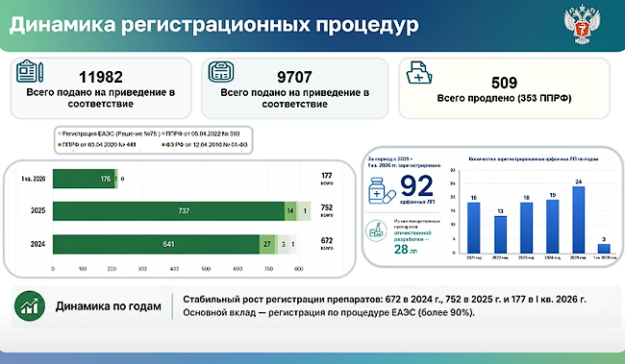Click the caption under 9707
625x364 pixels.
click(294, 98)
